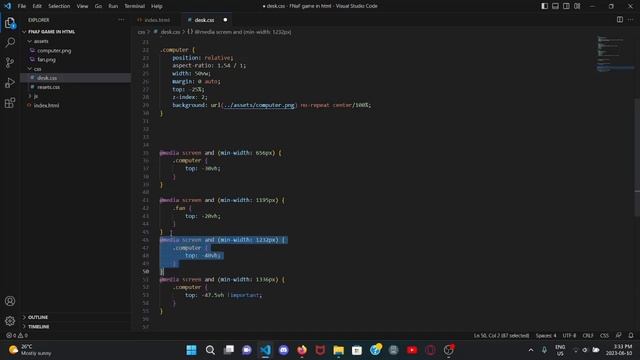Toggle the bottom panel layout icon
The height and width of the screenshot is (360, 640).
point(556,6)
